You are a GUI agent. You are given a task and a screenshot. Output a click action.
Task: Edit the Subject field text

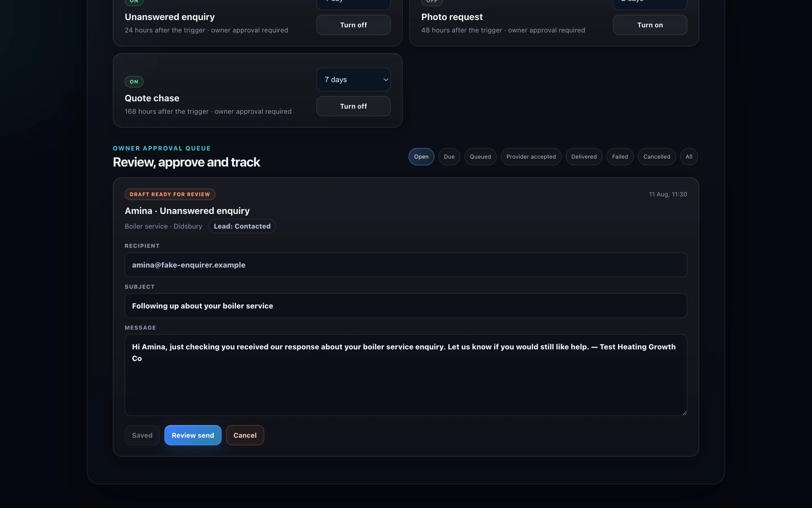(x=406, y=306)
